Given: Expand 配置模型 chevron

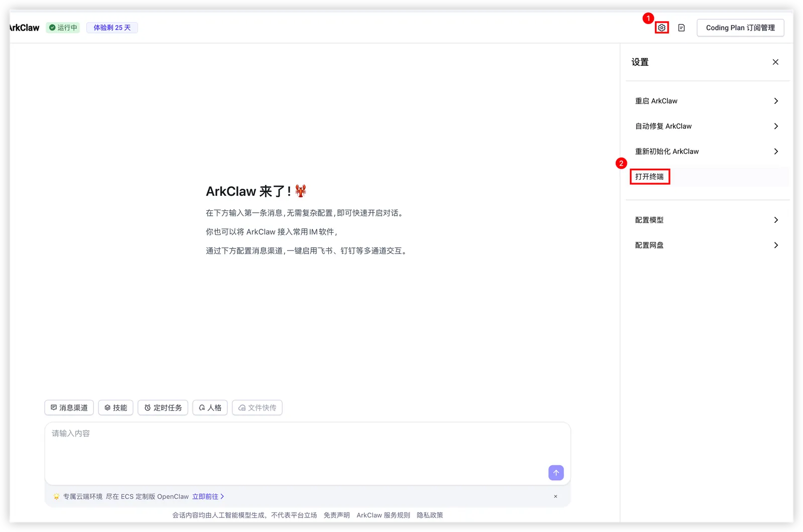Looking at the screenshot, I should pos(776,220).
